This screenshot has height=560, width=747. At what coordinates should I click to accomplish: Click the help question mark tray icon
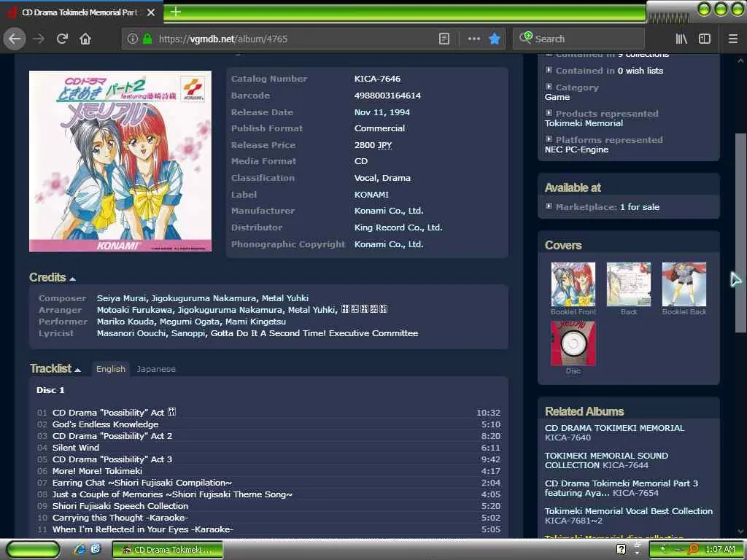point(621,549)
